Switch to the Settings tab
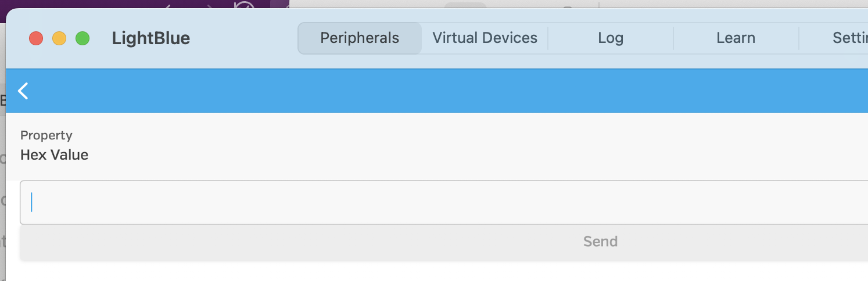868x281 pixels. 849,38
